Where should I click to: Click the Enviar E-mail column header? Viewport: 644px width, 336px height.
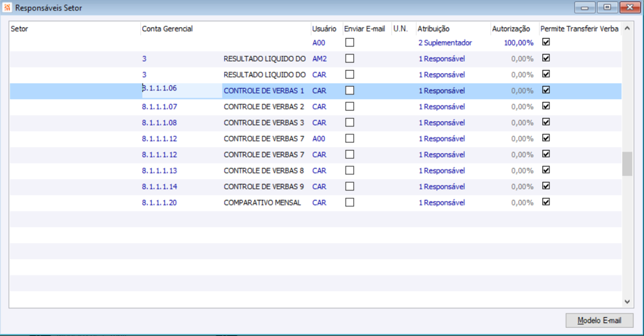(367, 29)
